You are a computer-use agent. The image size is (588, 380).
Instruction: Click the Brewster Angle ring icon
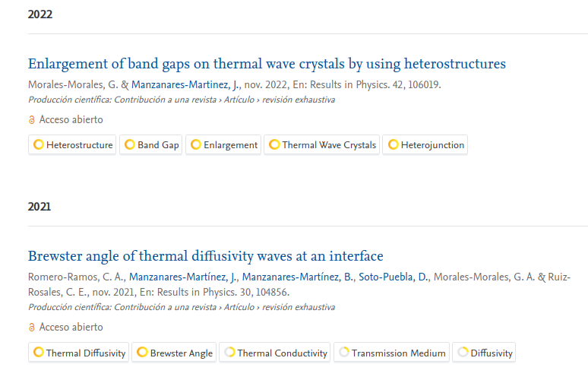coord(142,353)
